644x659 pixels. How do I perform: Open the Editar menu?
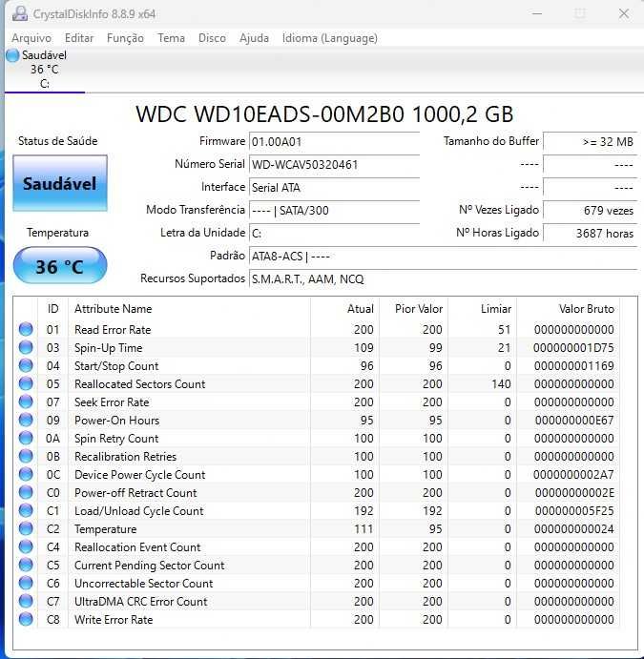(79, 38)
